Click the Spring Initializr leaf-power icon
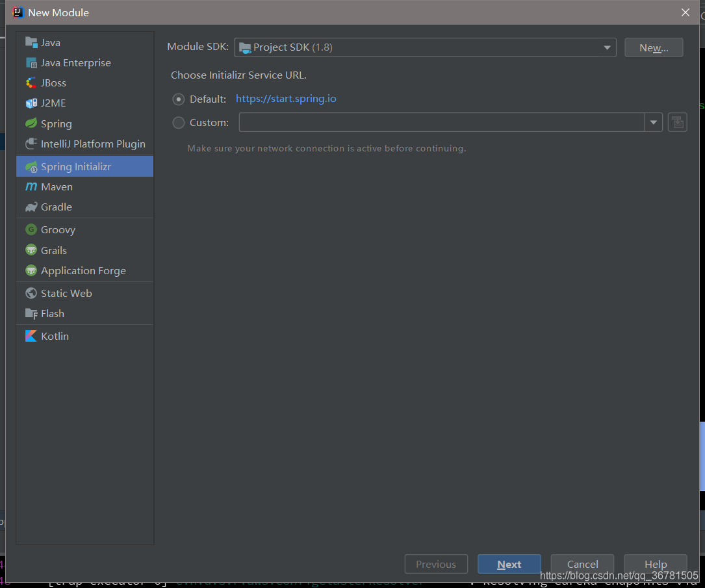The width and height of the screenshot is (705, 588). pyautogui.click(x=31, y=167)
